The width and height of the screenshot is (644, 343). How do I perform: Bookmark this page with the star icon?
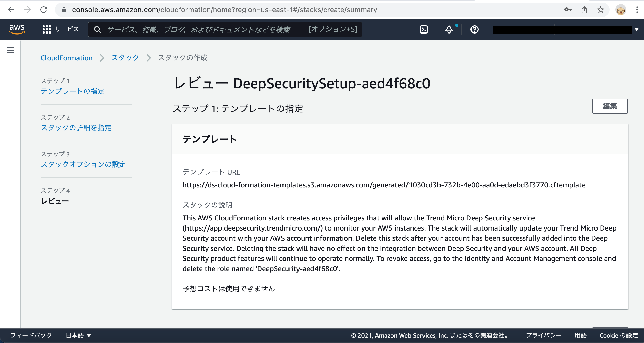[x=601, y=10]
